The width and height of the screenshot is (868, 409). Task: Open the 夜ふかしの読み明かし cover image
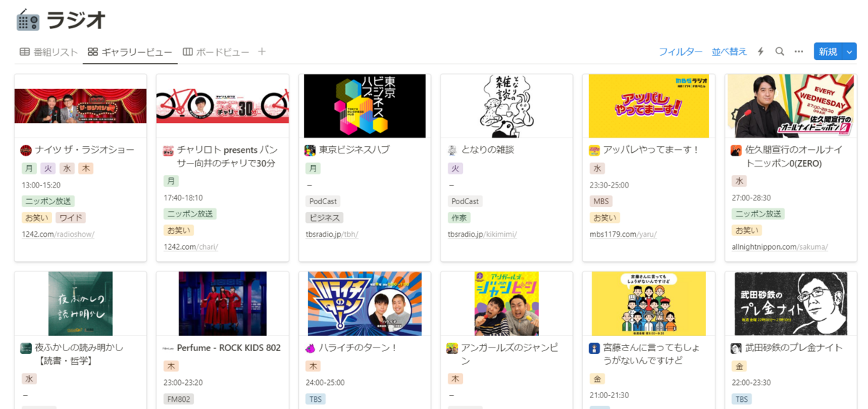click(80, 303)
